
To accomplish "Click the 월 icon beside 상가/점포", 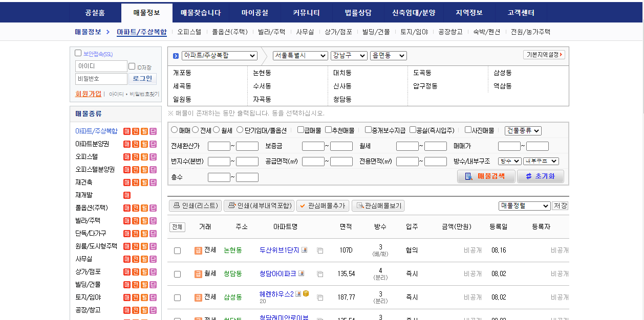I will point(144,271).
